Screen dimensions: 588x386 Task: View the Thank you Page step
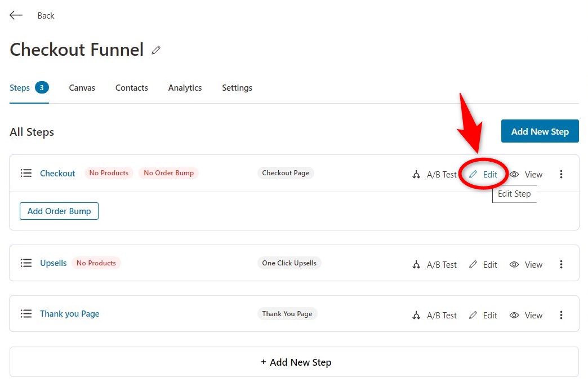[x=526, y=316]
